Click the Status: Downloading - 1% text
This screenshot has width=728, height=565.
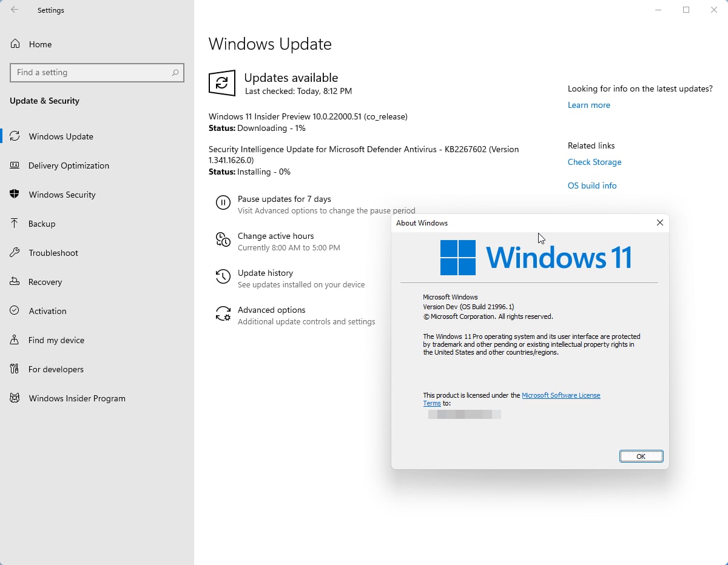tap(257, 129)
